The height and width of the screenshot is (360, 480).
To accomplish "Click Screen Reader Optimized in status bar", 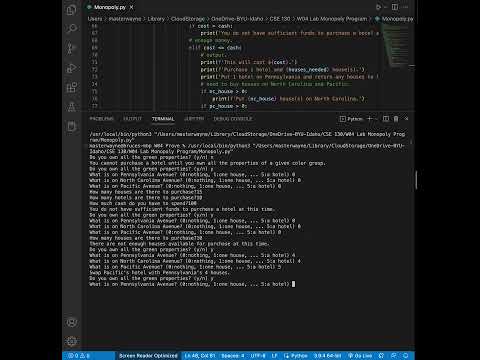I will coord(148,356).
